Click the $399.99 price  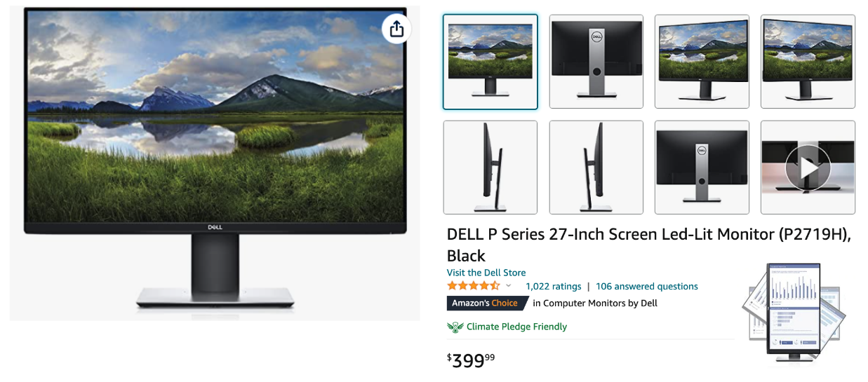tap(471, 360)
